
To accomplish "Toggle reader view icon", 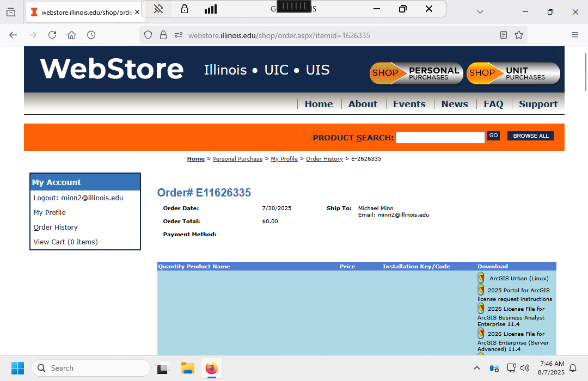I will pyautogui.click(x=504, y=35).
